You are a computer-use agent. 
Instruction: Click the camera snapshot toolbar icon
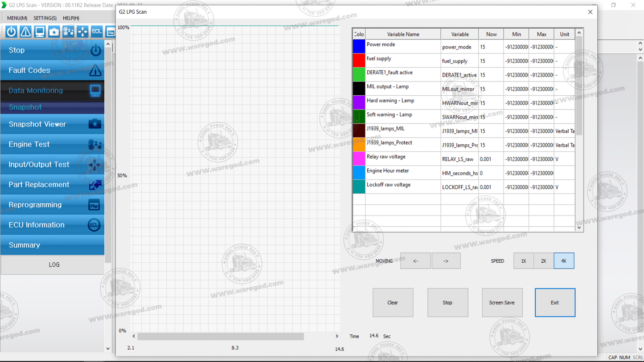[54, 32]
